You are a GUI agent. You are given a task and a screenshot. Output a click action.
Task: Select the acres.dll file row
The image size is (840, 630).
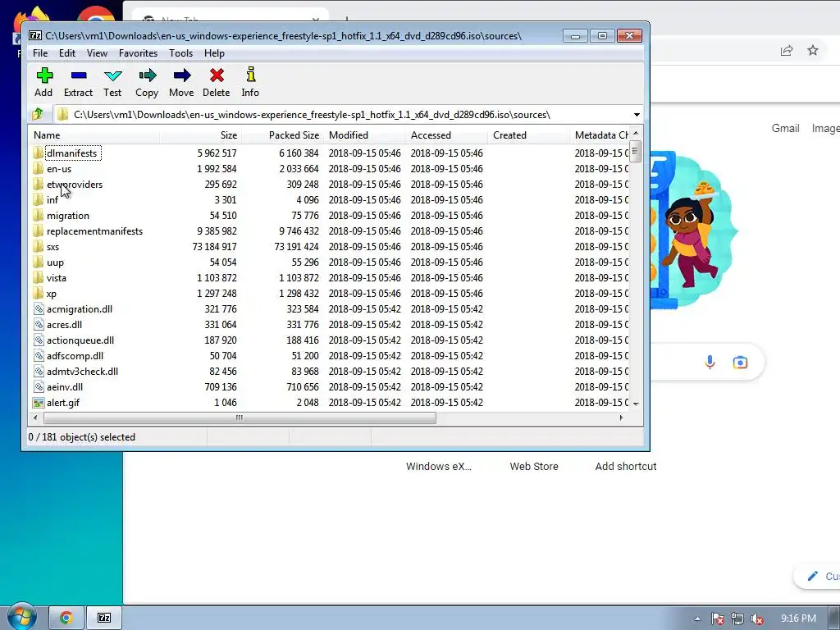(330, 325)
